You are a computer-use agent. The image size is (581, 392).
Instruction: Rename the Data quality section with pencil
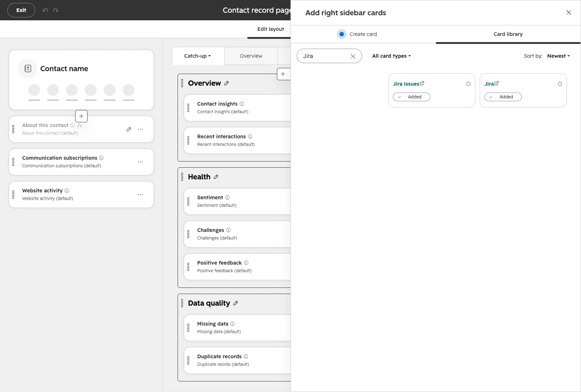pos(236,303)
